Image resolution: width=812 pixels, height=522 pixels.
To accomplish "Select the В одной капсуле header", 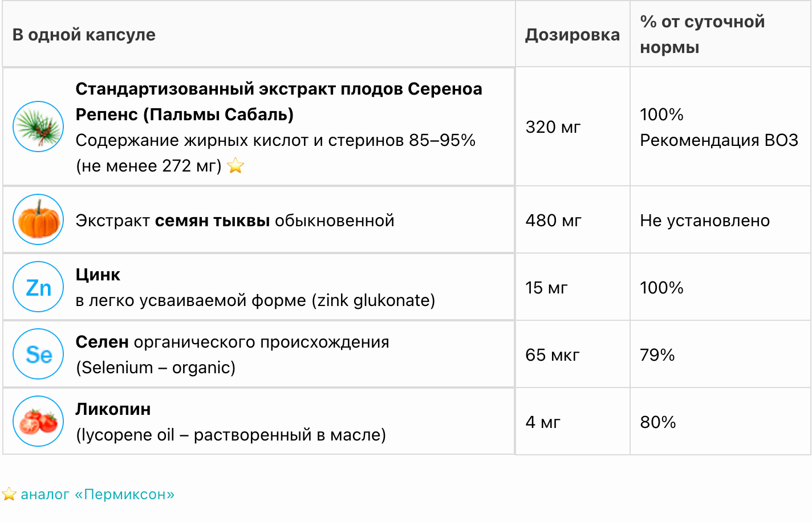I will (84, 35).
